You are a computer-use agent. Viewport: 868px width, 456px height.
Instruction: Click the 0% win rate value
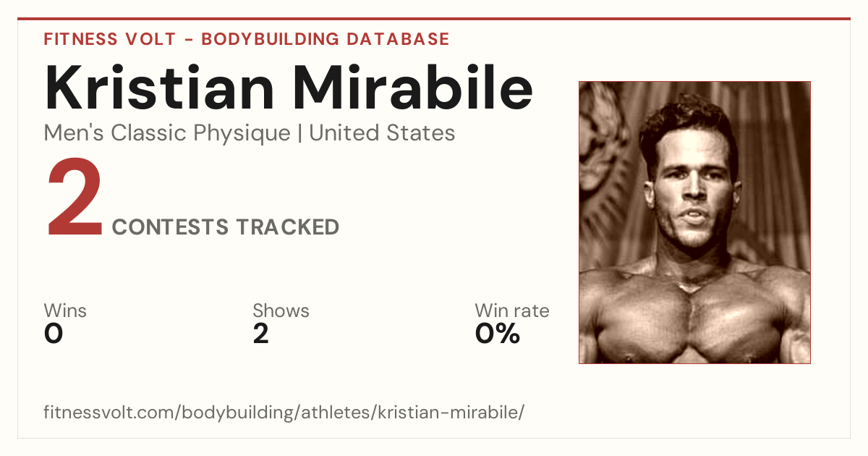pyautogui.click(x=498, y=334)
